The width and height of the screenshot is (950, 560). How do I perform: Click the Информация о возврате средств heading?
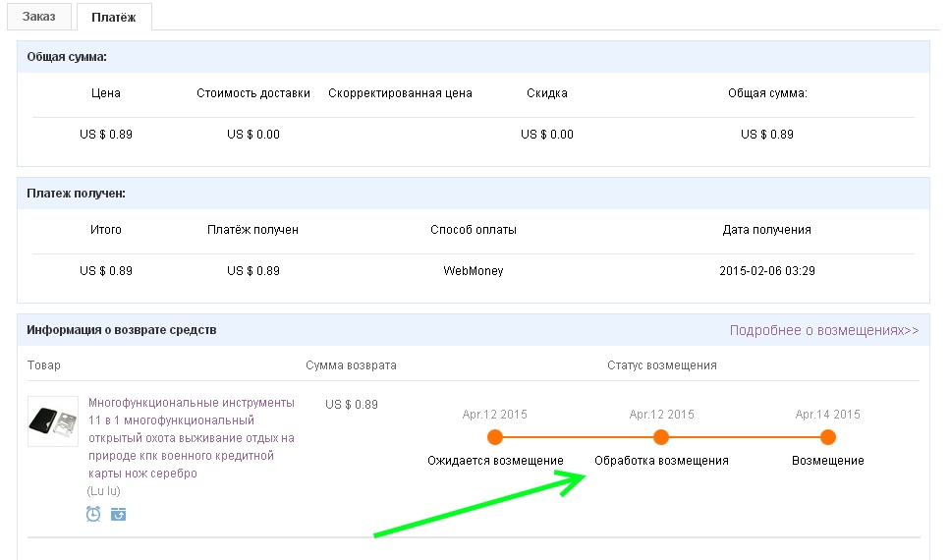[x=121, y=330]
